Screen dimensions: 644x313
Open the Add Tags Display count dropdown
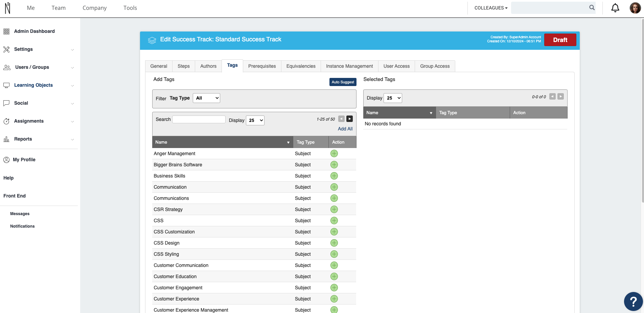coord(255,120)
